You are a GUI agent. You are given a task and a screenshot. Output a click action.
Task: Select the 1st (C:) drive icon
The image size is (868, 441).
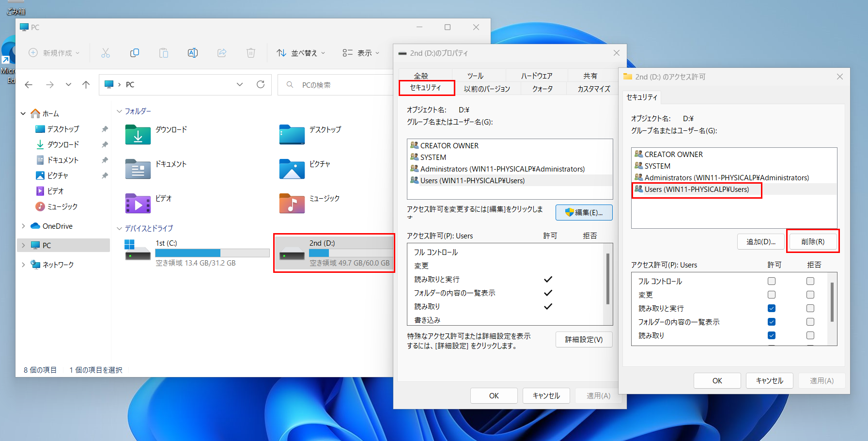(x=138, y=250)
